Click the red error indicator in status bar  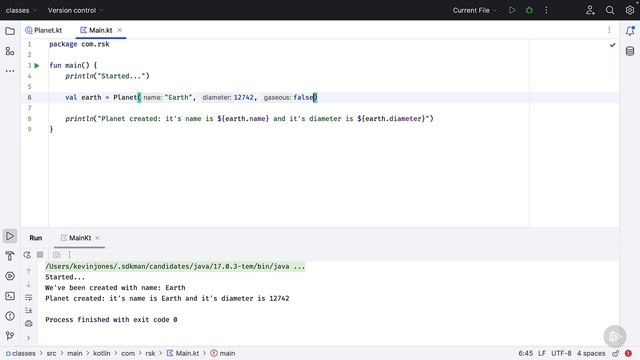pos(628,353)
